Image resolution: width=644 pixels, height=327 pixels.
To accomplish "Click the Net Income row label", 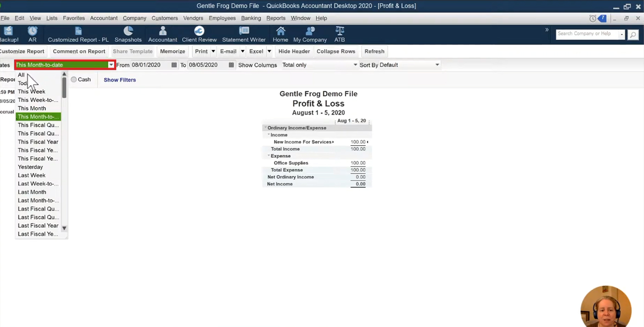I will pos(280,184).
